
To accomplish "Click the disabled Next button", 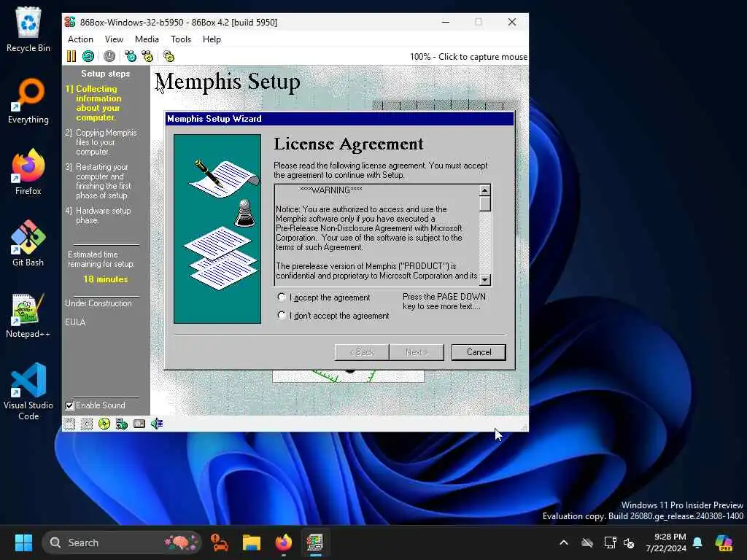I will pyautogui.click(x=417, y=352).
